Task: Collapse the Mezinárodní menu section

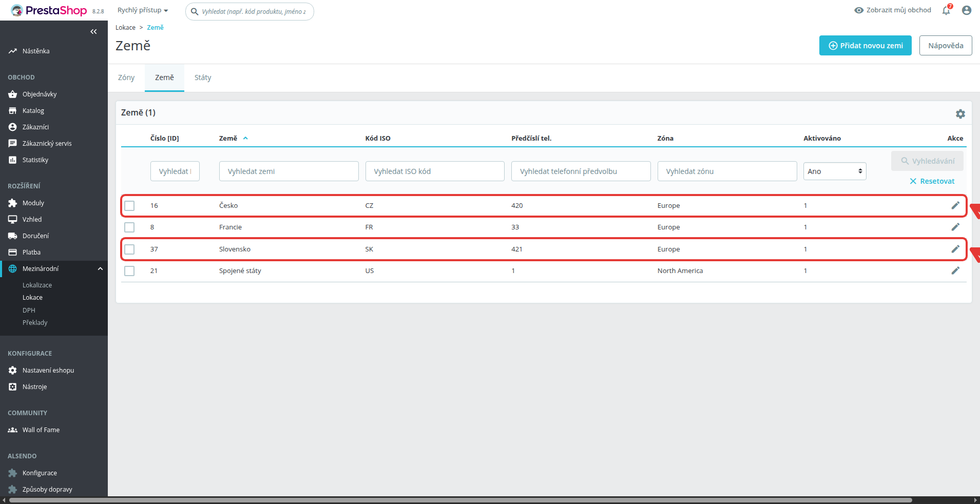Action: pos(100,269)
